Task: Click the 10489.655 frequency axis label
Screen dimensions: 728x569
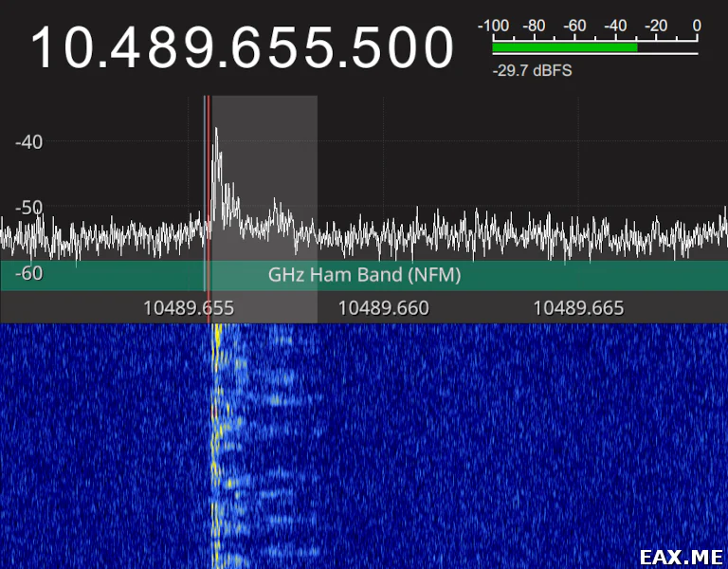Action: coord(189,308)
